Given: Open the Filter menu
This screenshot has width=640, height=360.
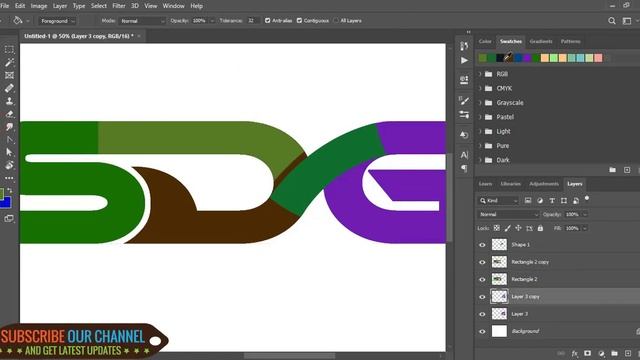Looking at the screenshot, I should [x=119, y=6].
